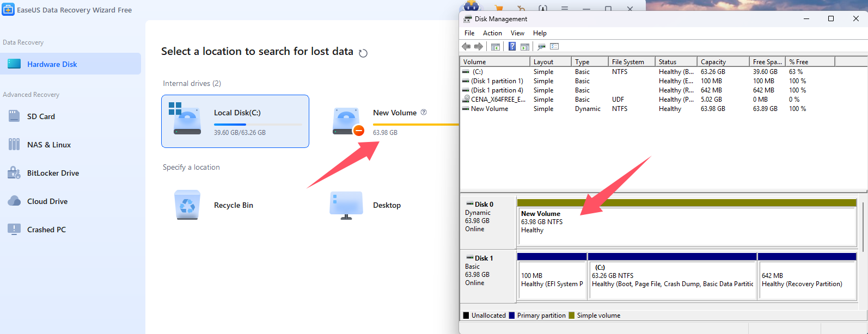The image size is (868, 334).
Task: Sort by the Status column header
Action: [x=676, y=61]
